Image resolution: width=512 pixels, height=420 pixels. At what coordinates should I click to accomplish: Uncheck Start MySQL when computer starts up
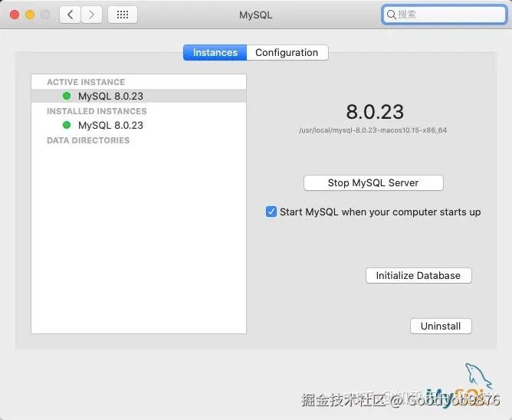click(x=271, y=212)
